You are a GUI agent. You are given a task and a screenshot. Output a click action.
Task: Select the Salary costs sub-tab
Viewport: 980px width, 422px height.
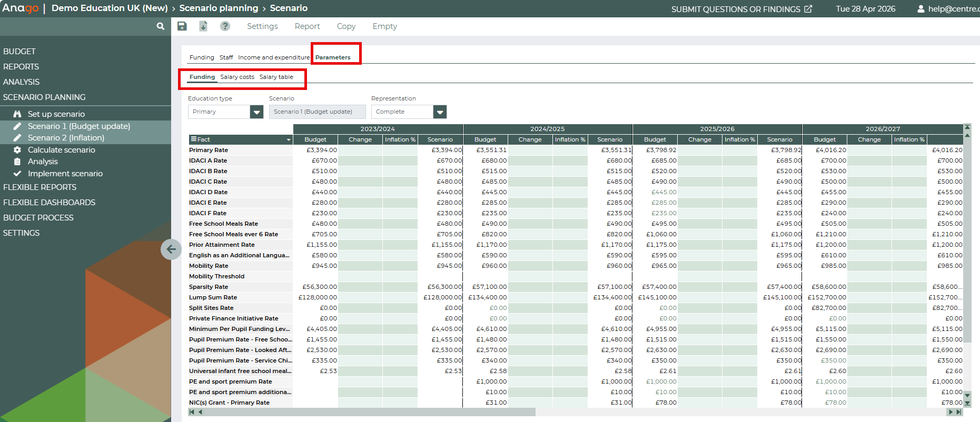[237, 77]
